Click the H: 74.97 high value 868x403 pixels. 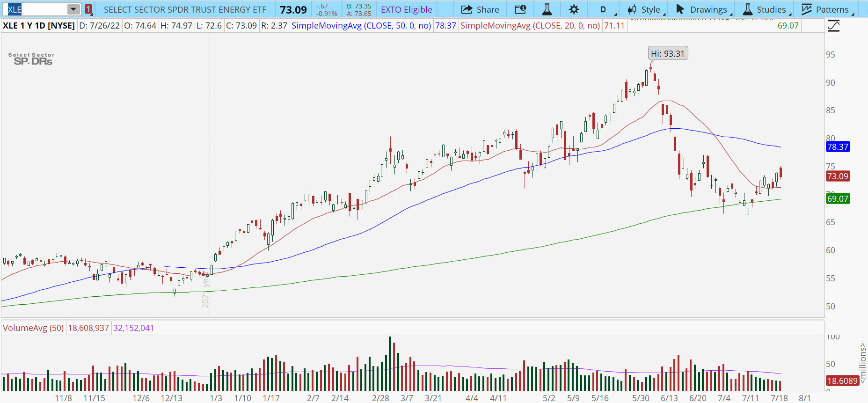coord(176,25)
